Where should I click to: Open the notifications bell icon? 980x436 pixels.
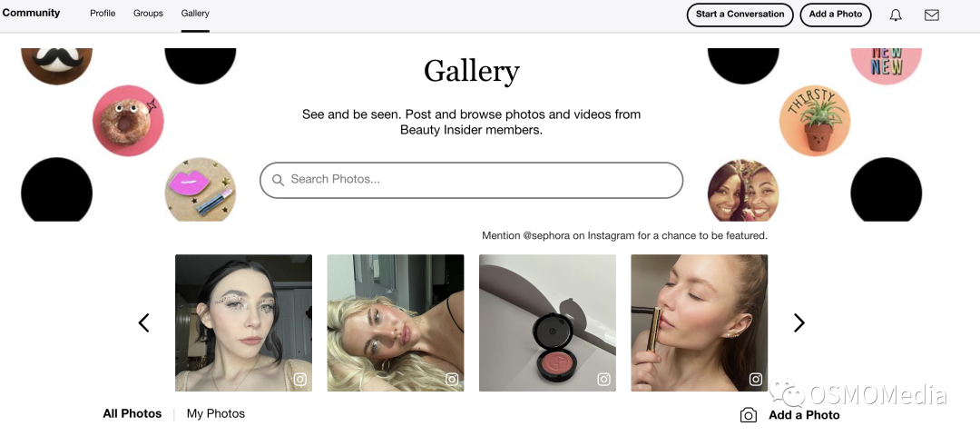pos(896,15)
